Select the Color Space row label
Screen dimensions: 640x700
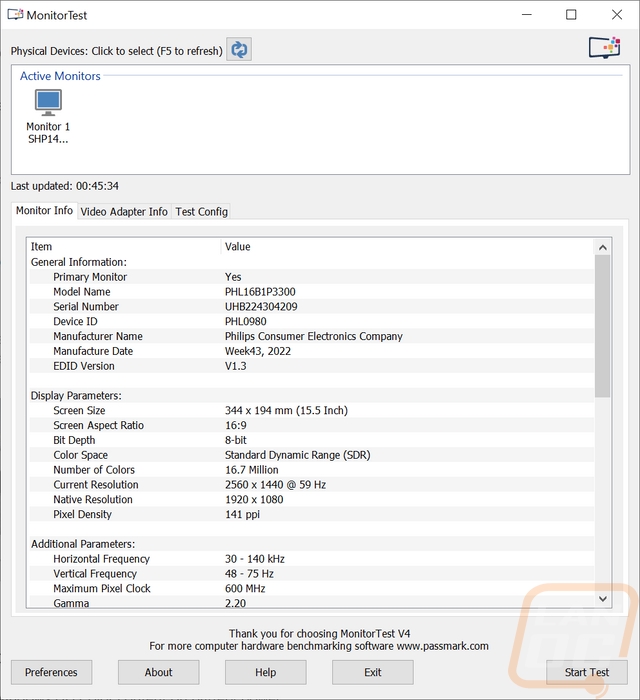tap(80, 455)
